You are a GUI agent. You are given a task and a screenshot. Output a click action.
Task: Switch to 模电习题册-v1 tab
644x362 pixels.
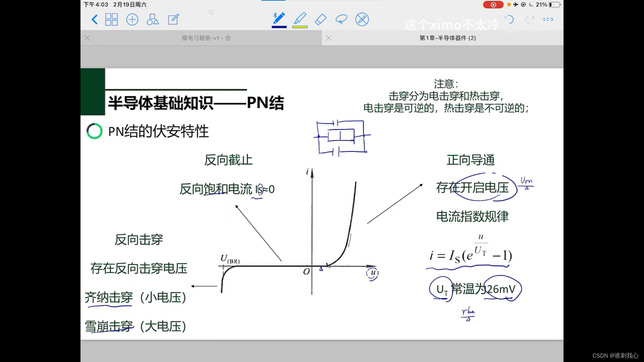tap(206, 38)
